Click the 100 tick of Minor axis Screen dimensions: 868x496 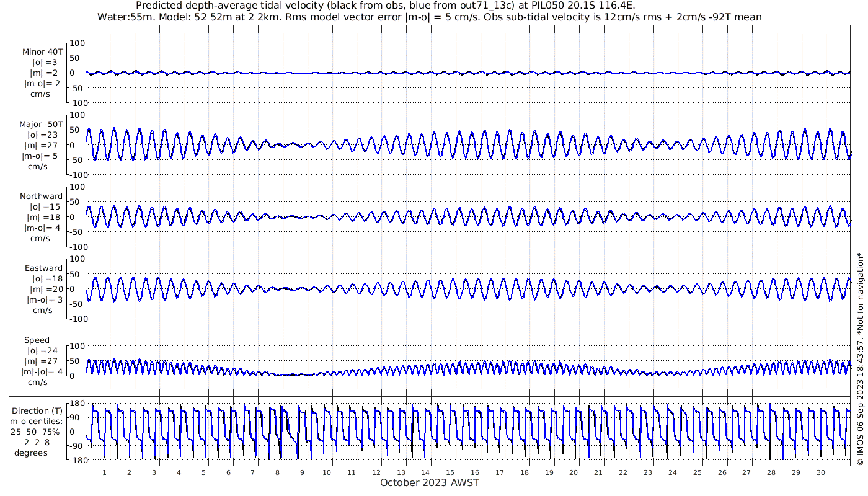77,43
